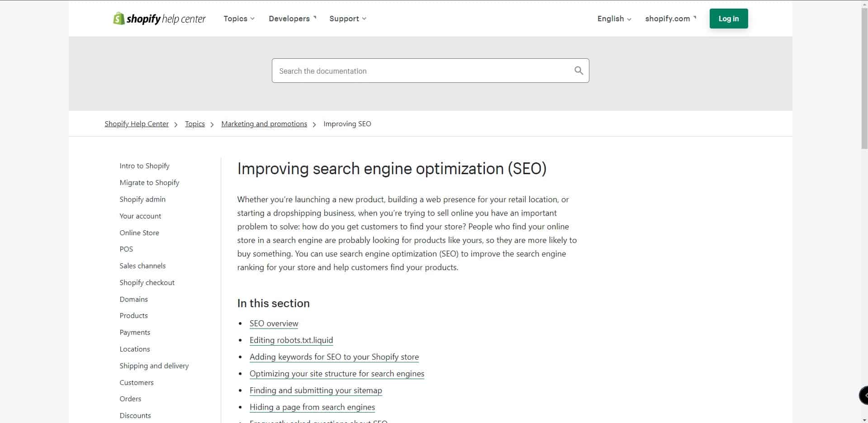Open Locations sidebar topic
This screenshot has height=423, width=868.
coord(135,349)
